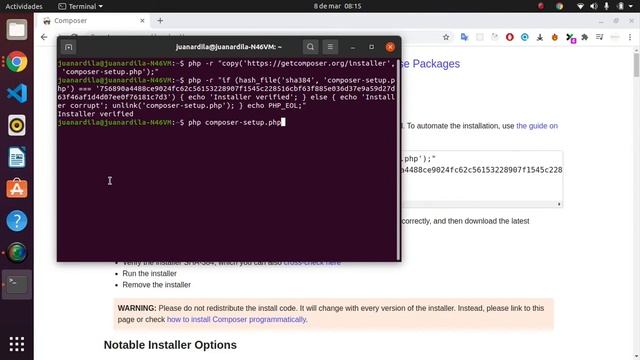
Task: Open the clock showing 8 de mar 08:15
Action: click(x=338, y=6)
